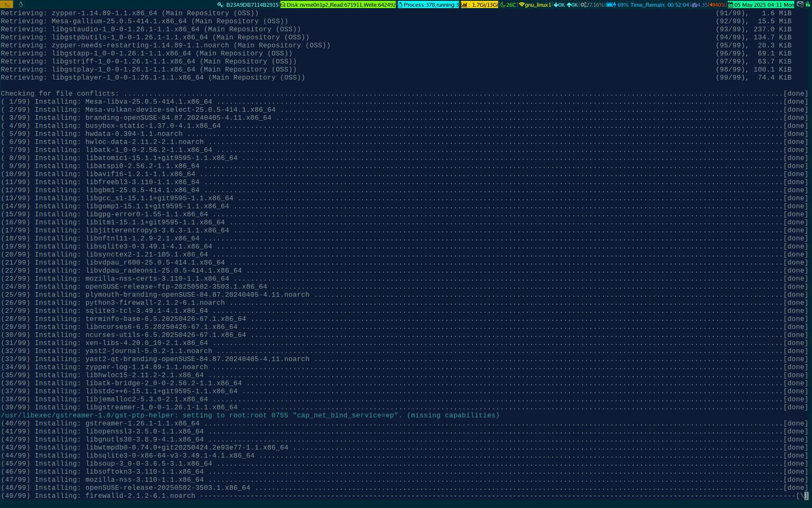Click the (92/99), 15.5 MiB size value

click(753, 21)
